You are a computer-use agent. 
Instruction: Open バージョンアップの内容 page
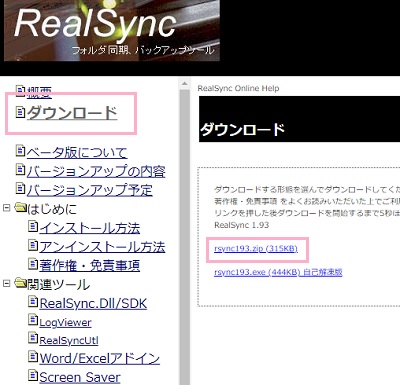[96, 171]
